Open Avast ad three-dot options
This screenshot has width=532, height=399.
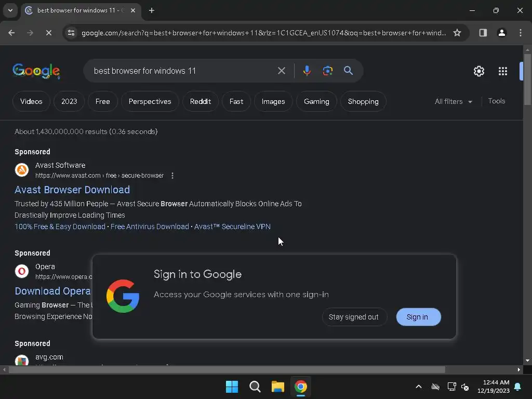pos(172,176)
